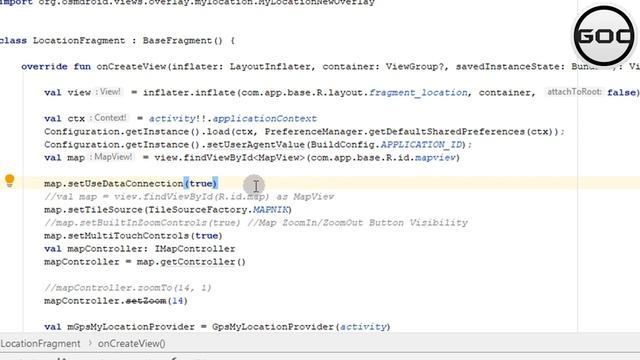
Task: Click 'GpsMyLocationProvider' constructor call
Action: pyautogui.click(x=273, y=327)
